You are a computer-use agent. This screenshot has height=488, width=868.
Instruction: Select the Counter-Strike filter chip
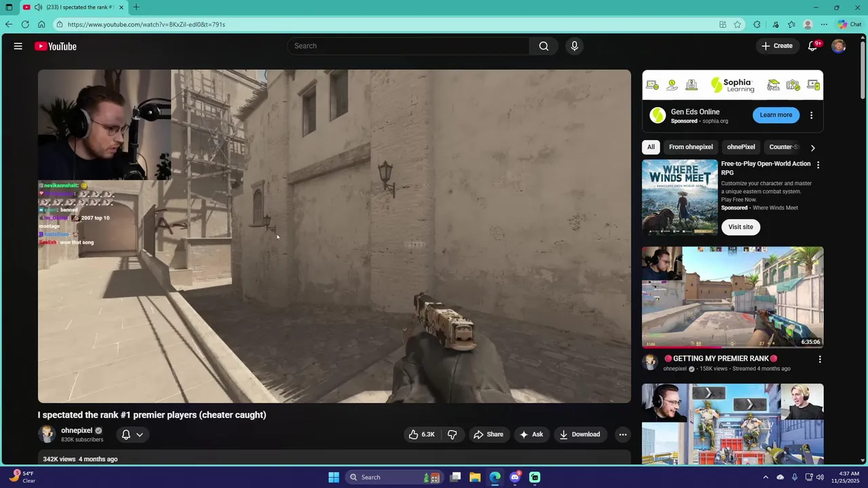[783, 147]
